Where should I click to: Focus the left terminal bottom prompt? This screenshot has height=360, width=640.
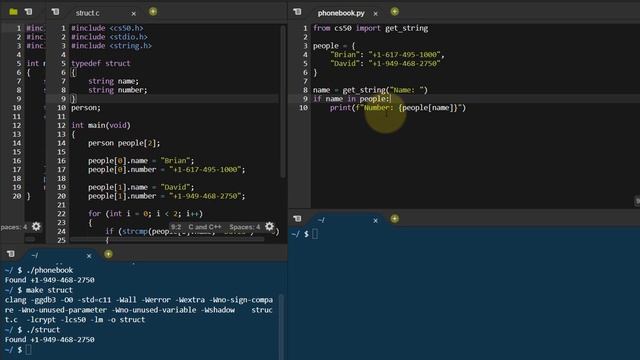coord(28,350)
